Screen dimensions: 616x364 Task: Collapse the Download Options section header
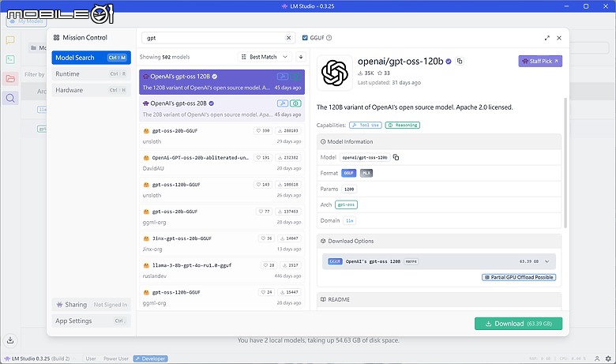click(x=439, y=241)
